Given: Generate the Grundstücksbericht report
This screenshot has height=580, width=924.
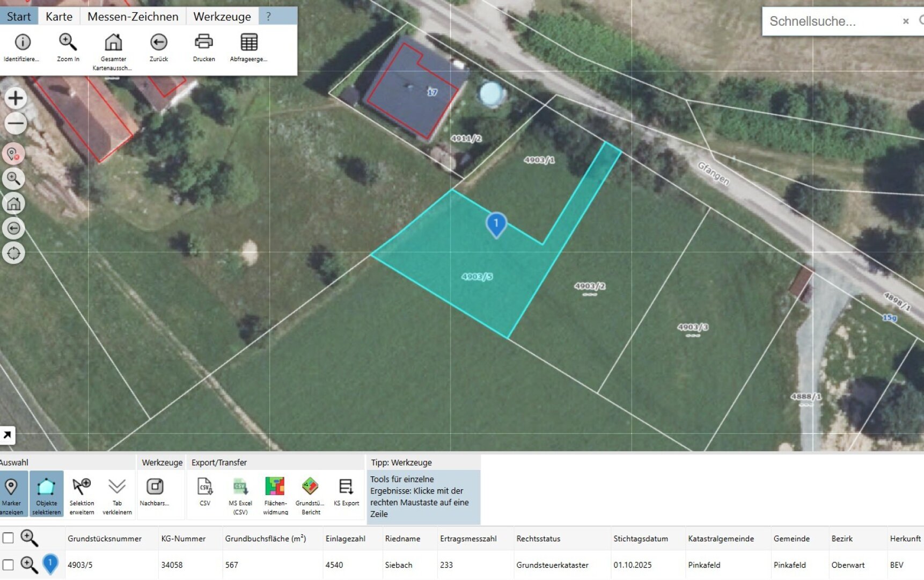Looking at the screenshot, I should pos(310,488).
